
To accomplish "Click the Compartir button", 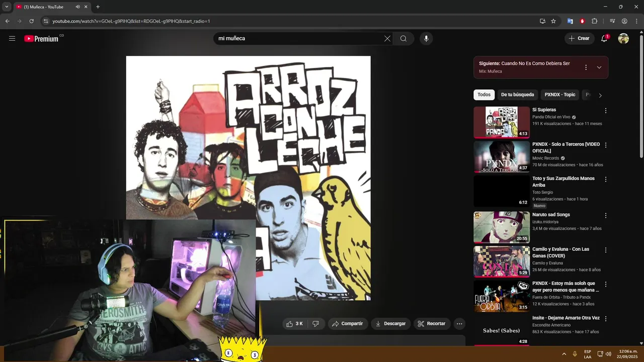I will click(348, 324).
